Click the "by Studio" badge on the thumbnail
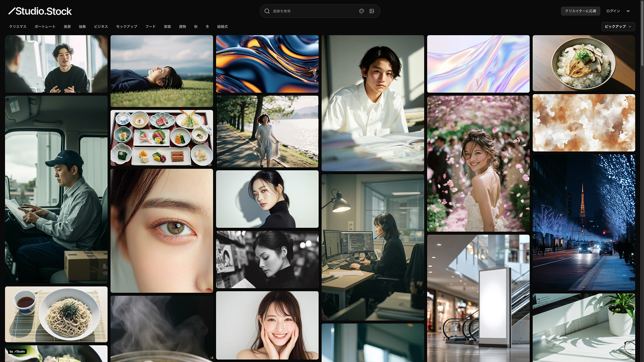The height and width of the screenshot is (362, 644). point(17,352)
